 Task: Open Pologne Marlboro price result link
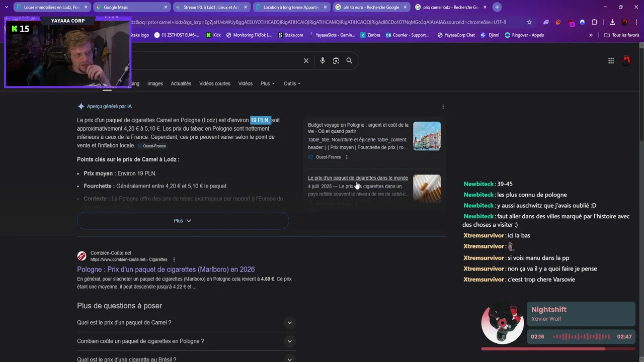pos(166,269)
